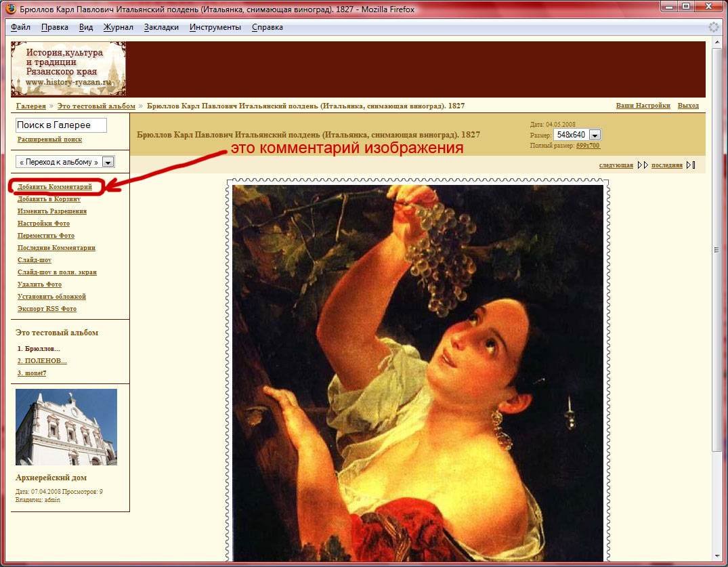Click the image title heading above photo
728x567 pixels.
308,135
